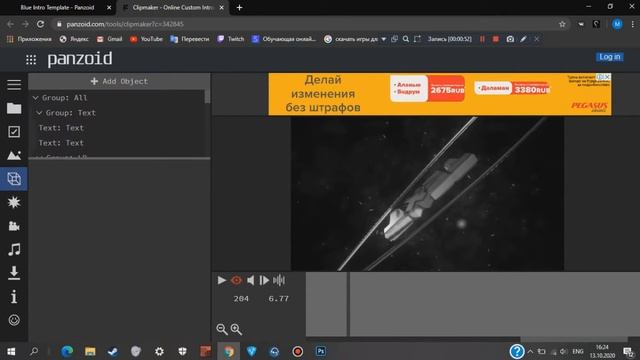Open the Яндекс bookmark

click(74, 39)
